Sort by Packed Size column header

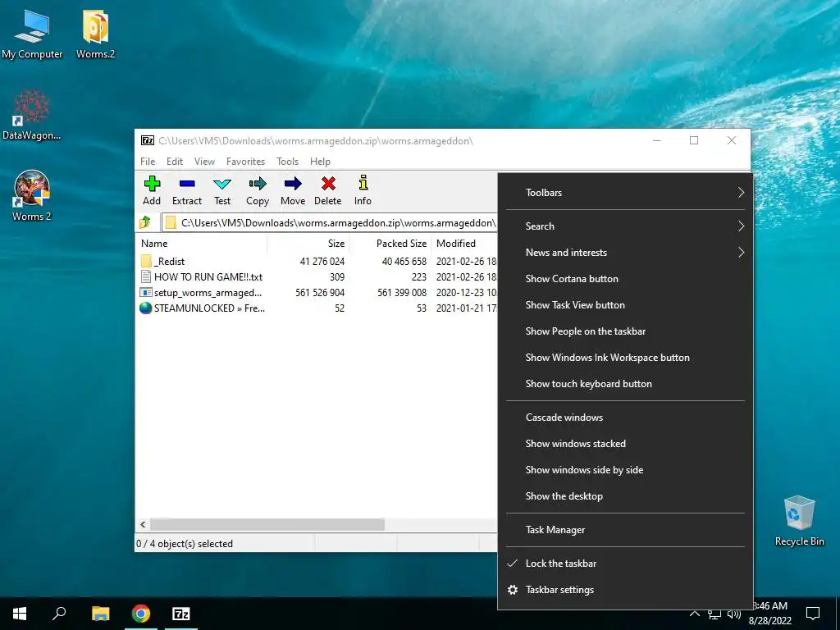pos(390,243)
